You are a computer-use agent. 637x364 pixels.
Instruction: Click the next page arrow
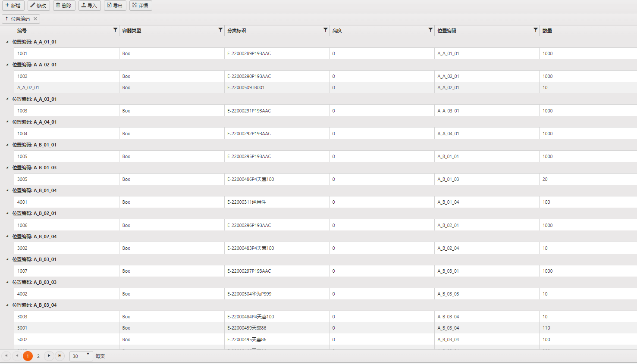49,356
